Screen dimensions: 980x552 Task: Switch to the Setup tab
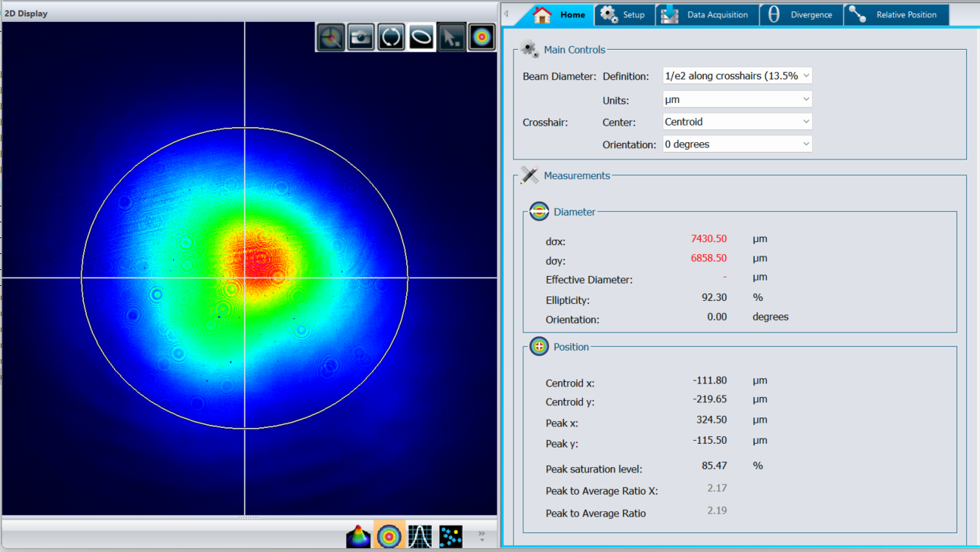[624, 14]
